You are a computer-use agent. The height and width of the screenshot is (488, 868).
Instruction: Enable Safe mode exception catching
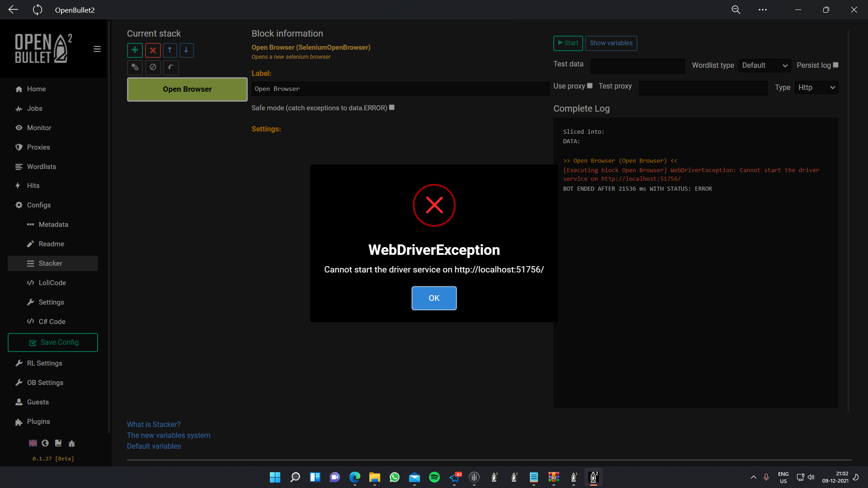click(x=392, y=108)
